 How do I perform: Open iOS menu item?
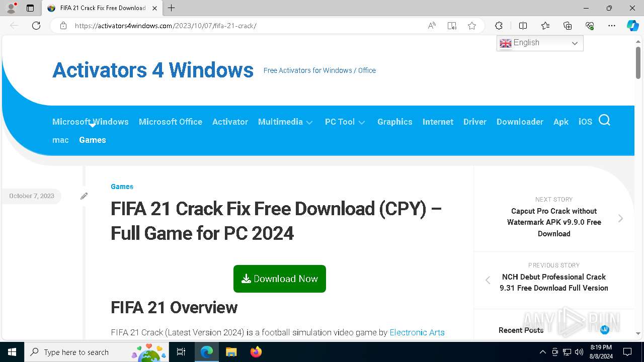coord(585,122)
